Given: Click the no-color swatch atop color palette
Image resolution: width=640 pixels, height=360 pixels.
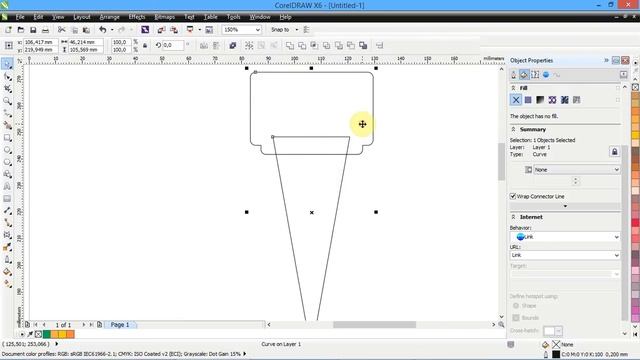Looking at the screenshot, I should point(636,87).
